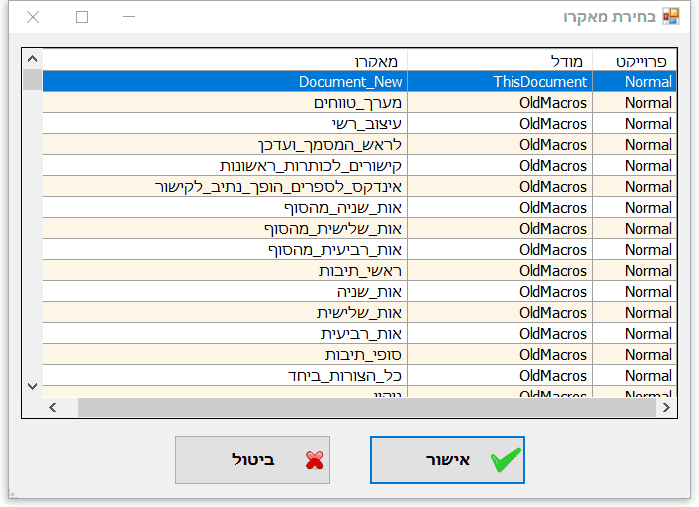Click the horizontal scroll left arrow
699x507 pixels.
click(53, 408)
